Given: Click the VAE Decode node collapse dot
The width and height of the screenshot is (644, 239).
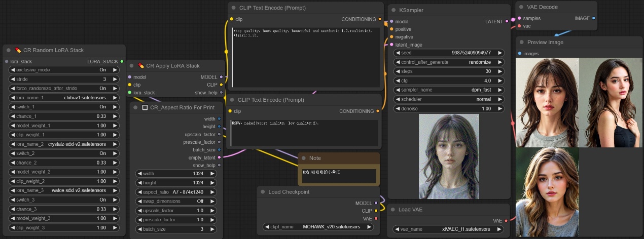Looking at the screenshot, I should pos(522,7).
